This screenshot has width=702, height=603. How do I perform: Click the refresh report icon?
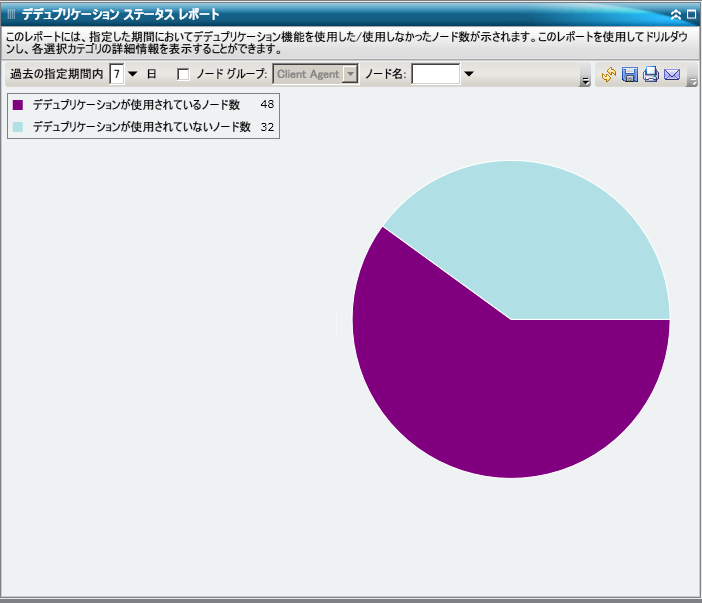coord(608,75)
